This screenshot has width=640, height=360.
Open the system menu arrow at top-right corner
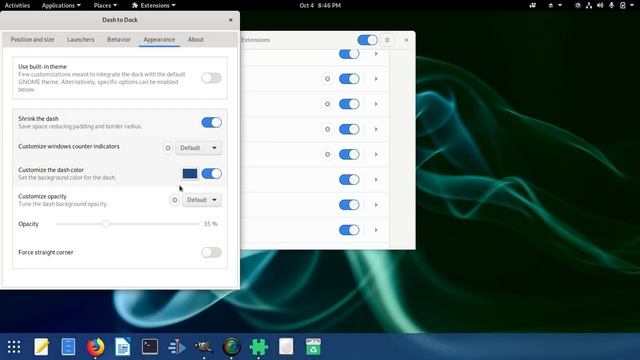(631, 5)
